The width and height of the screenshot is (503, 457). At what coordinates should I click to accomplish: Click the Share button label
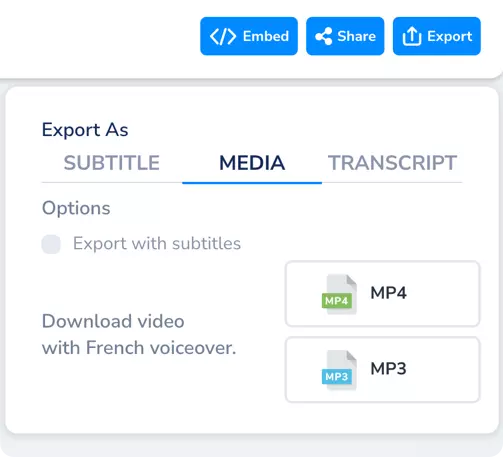(356, 36)
